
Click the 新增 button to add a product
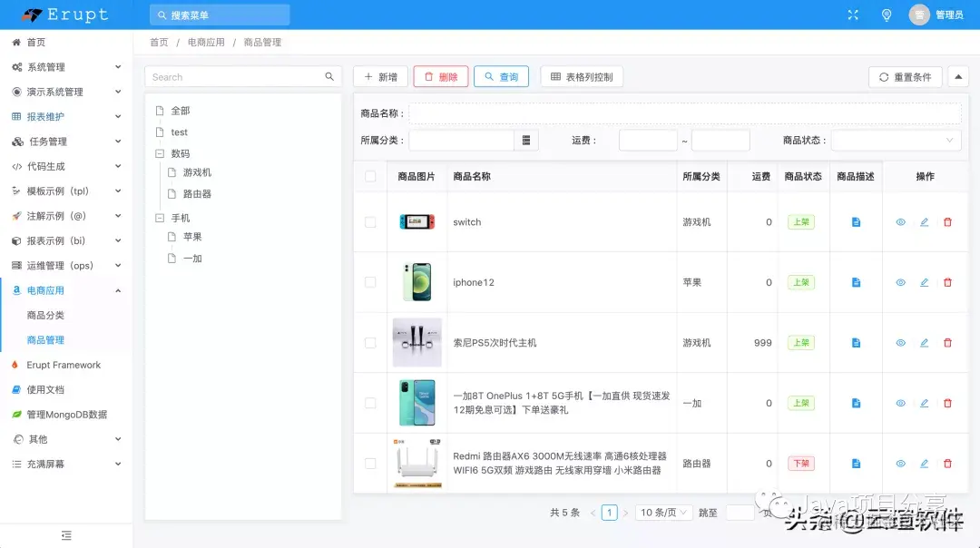[x=379, y=76]
